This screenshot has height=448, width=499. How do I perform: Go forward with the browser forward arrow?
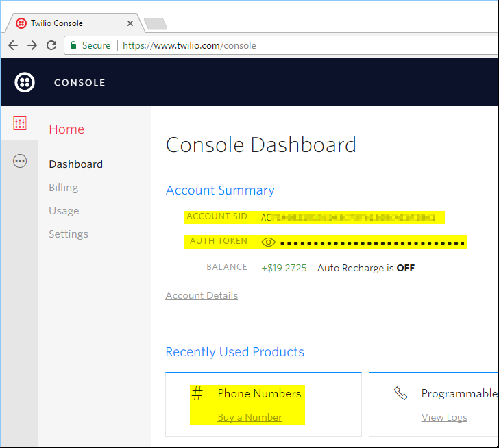[32, 45]
